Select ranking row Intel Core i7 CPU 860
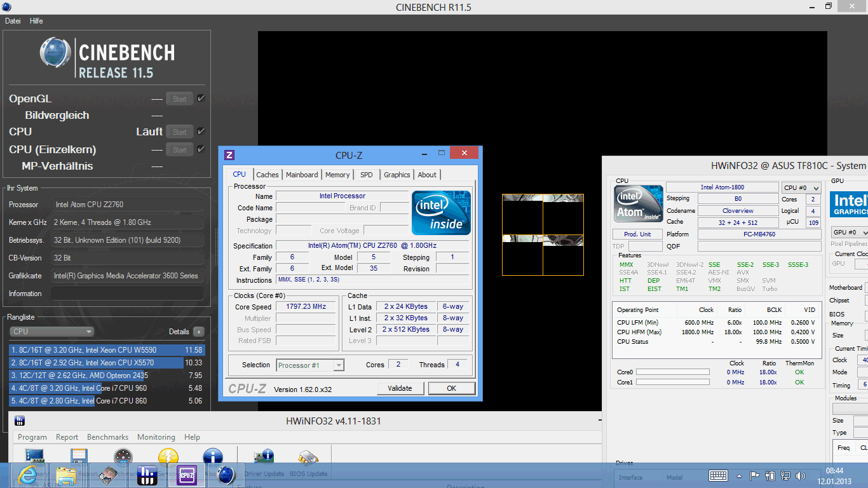The height and width of the screenshot is (488, 868). point(107,401)
